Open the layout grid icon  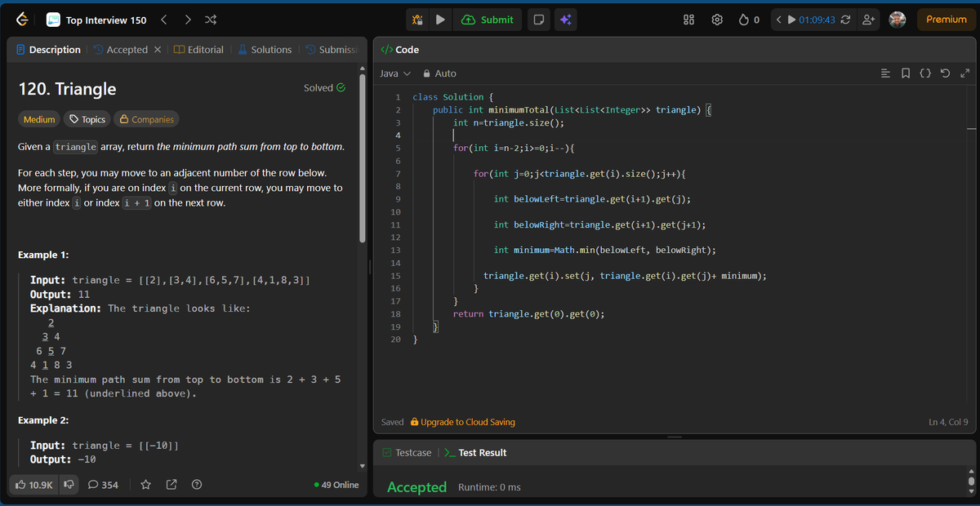coord(688,20)
